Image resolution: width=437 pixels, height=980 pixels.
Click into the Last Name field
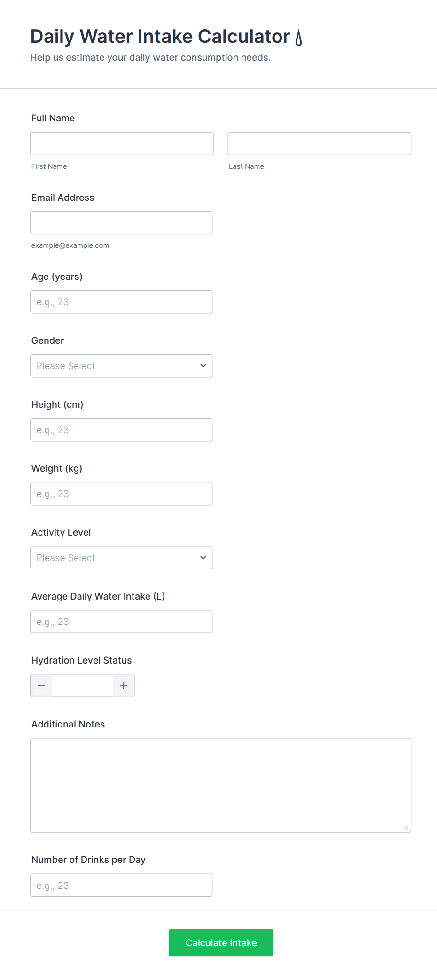coord(319,143)
